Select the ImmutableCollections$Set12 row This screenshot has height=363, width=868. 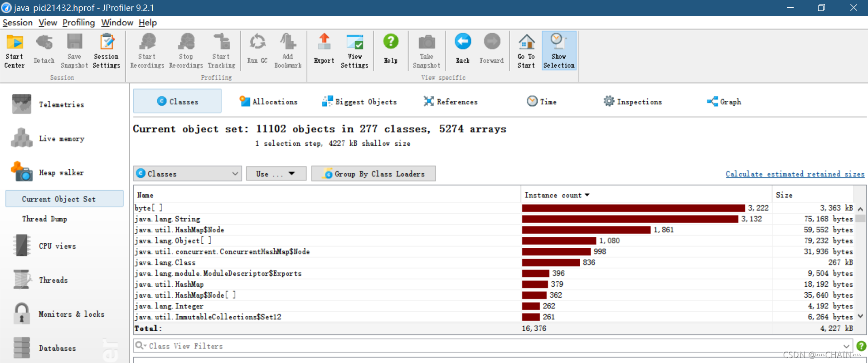click(x=494, y=317)
